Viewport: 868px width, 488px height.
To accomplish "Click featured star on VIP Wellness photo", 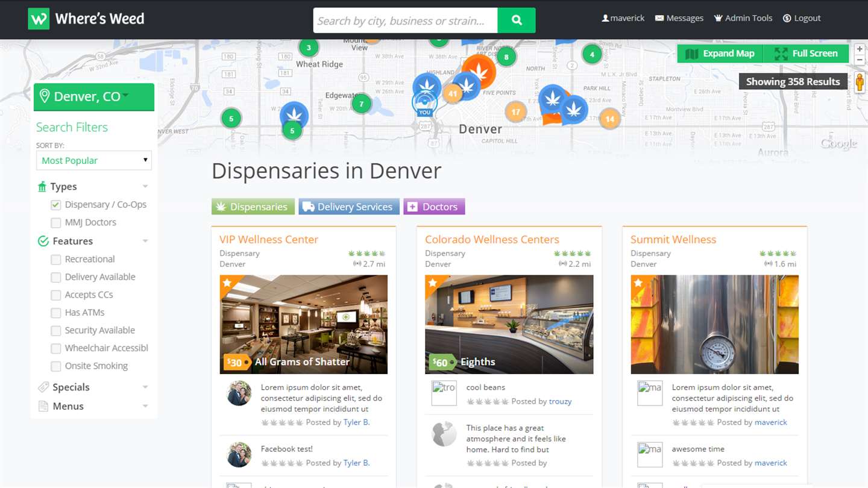I will pyautogui.click(x=227, y=283).
